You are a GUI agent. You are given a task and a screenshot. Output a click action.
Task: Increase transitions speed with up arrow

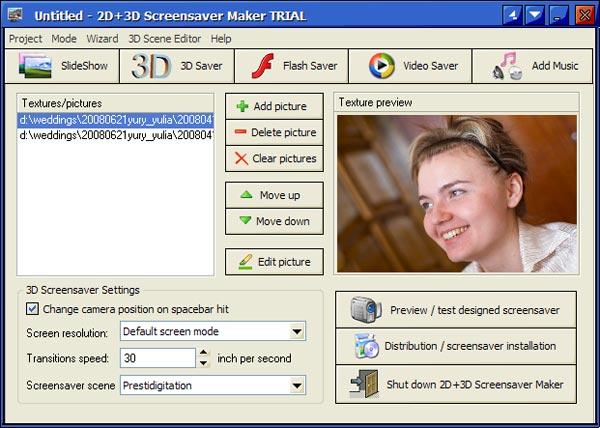point(204,353)
